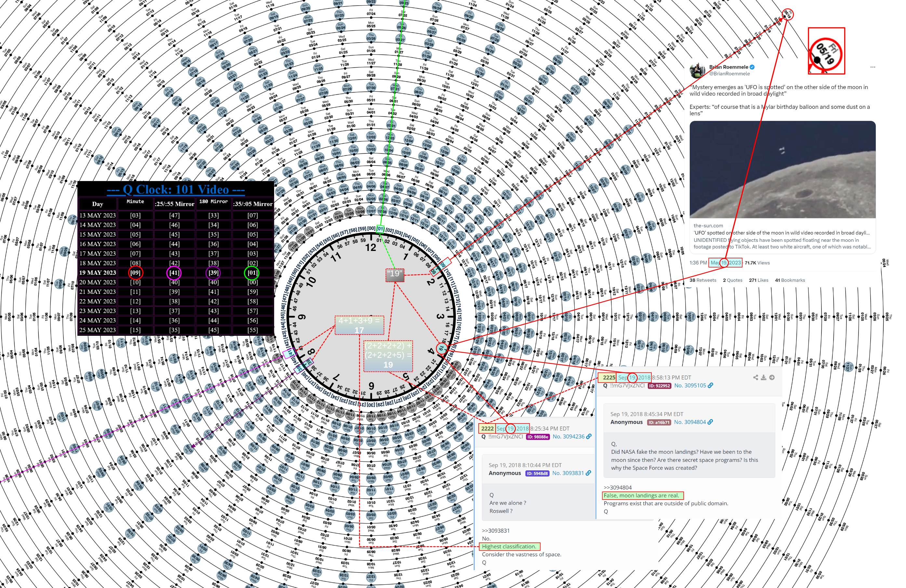Open the @BrianRoemmele handle link

[x=729, y=74]
